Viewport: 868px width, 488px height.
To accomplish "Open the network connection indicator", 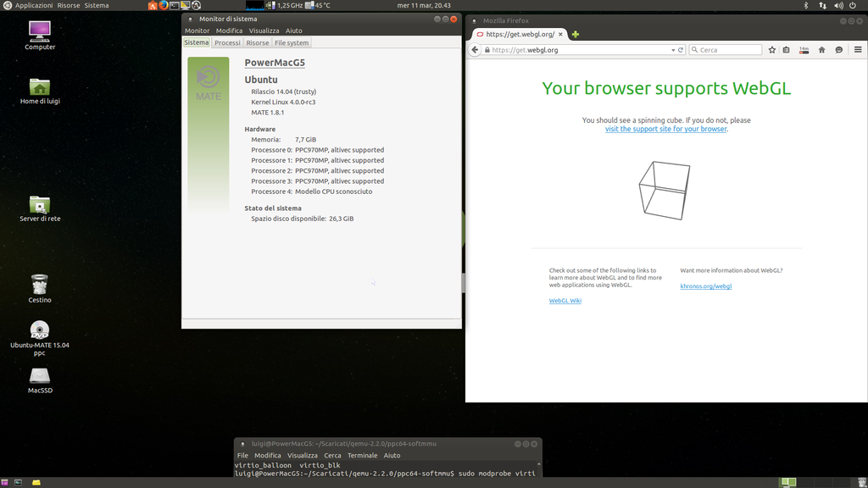I will 822,6.
